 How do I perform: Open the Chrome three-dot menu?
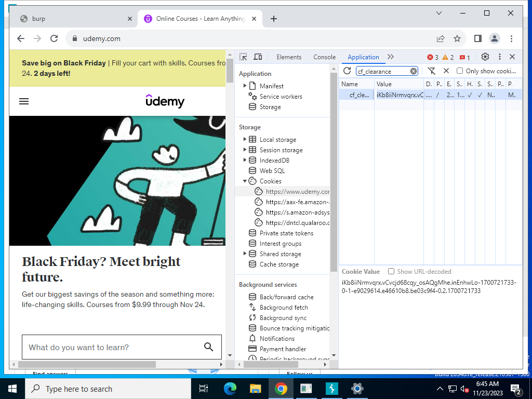tap(511, 38)
